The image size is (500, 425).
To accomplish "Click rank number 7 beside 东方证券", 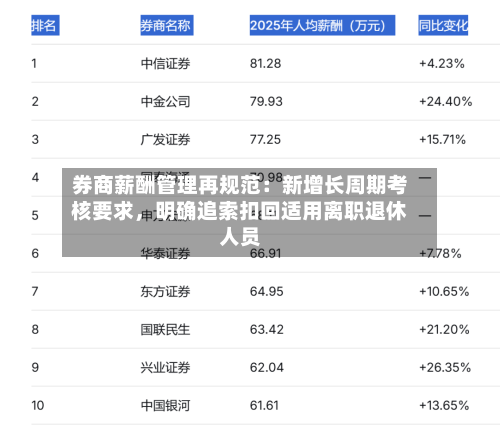I will point(35,291).
